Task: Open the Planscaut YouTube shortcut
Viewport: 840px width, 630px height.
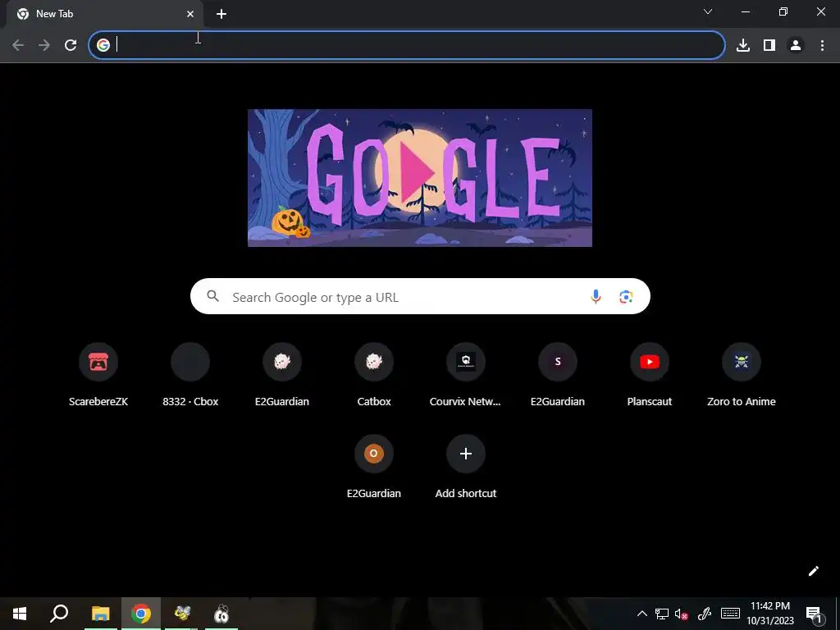Action: tap(650, 376)
